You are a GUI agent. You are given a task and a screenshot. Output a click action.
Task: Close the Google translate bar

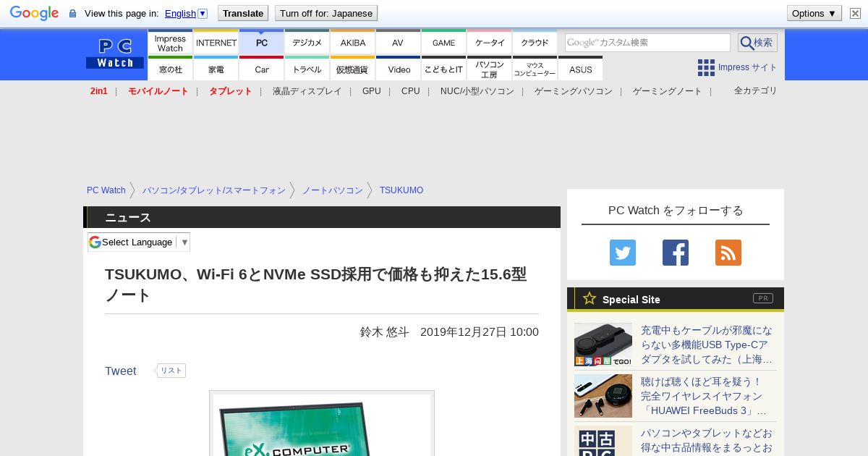(x=855, y=13)
